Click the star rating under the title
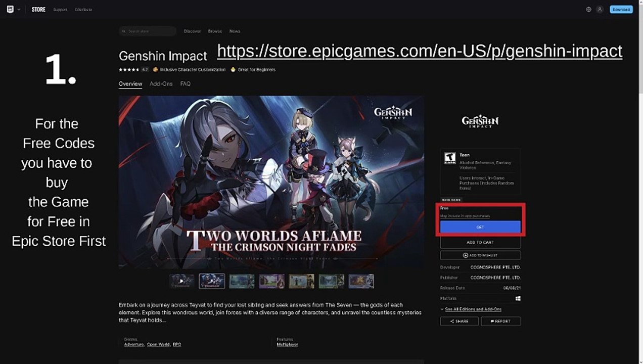The image size is (643, 364). (x=129, y=70)
